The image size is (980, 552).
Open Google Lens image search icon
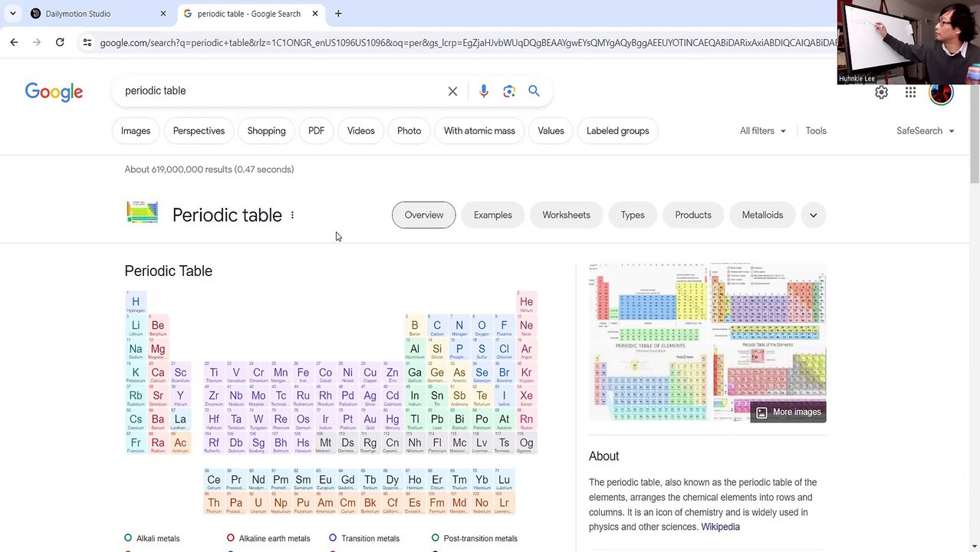coord(509,91)
